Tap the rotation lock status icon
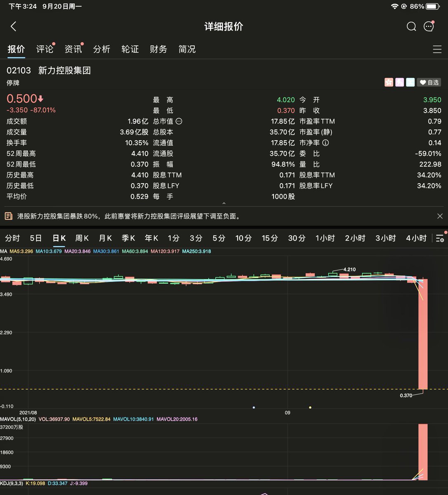Image resolution: width=448 pixels, height=495 pixels. pos(404,7)
